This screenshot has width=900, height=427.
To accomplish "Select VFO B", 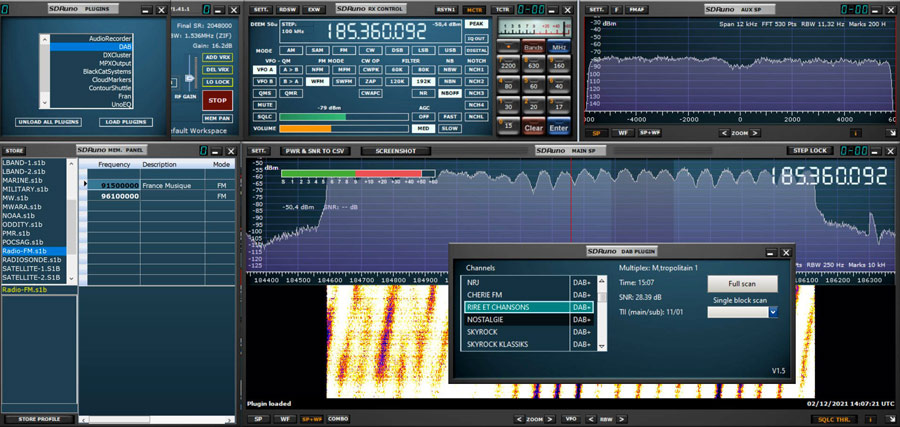I will (x=265, y=81).
